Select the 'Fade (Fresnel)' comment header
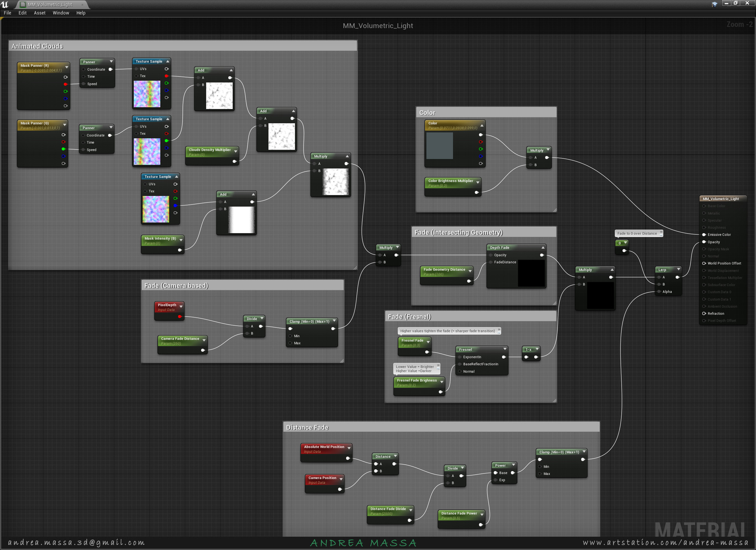The width and height of the screenshot is (756, 550). (x=471, y=317)
